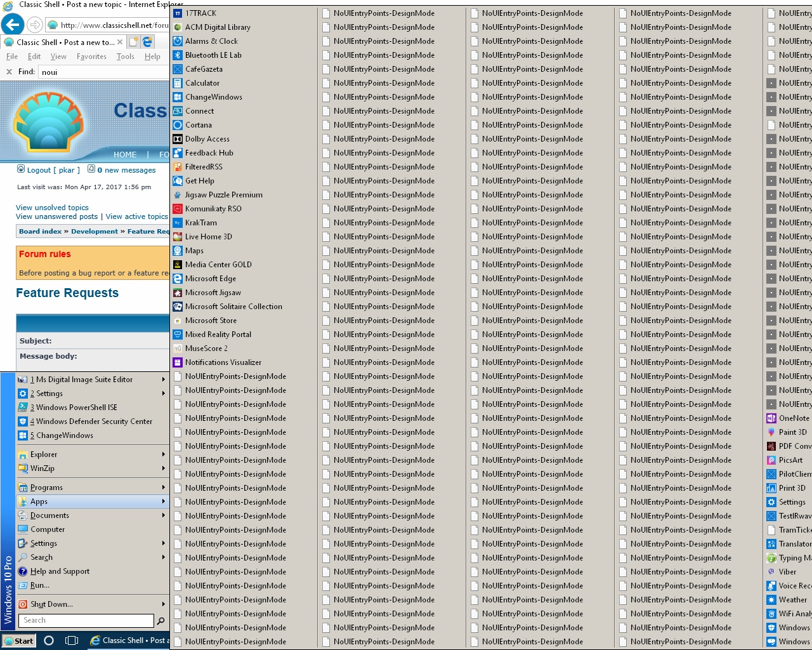Open the Favorites menu
Viewport: 812px width, 650px height.
[x=91, y=56]
